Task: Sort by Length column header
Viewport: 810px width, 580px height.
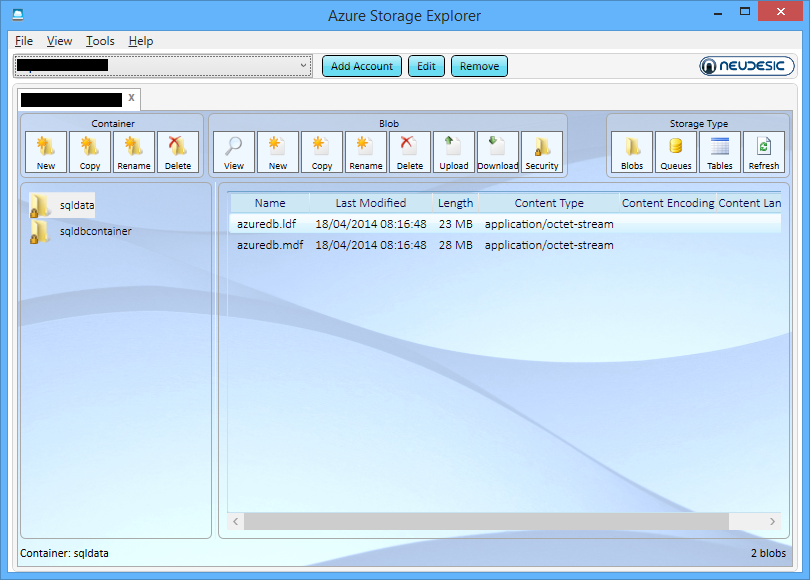Action: (456, 203)
